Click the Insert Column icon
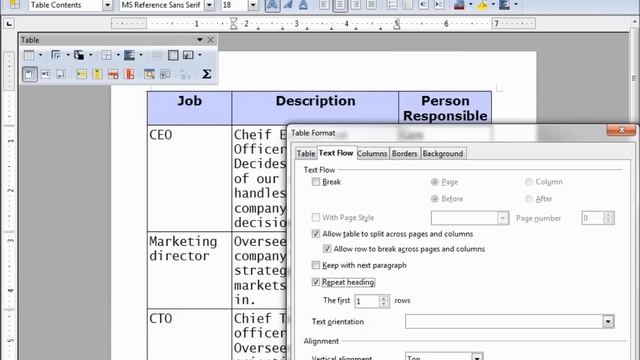The height and width of the screenshot is (360, 640). point(97,74)
